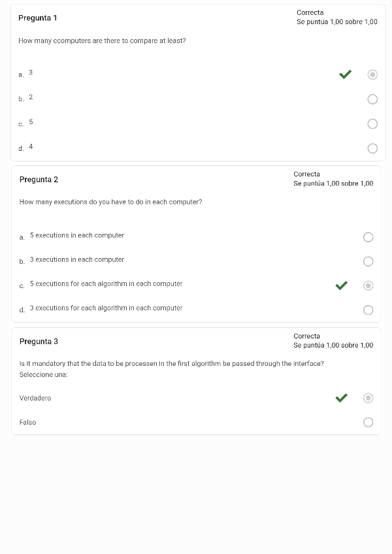
Task: Pick radio button for answer 4 in Pregunta 1
Action: coord(372,148)
